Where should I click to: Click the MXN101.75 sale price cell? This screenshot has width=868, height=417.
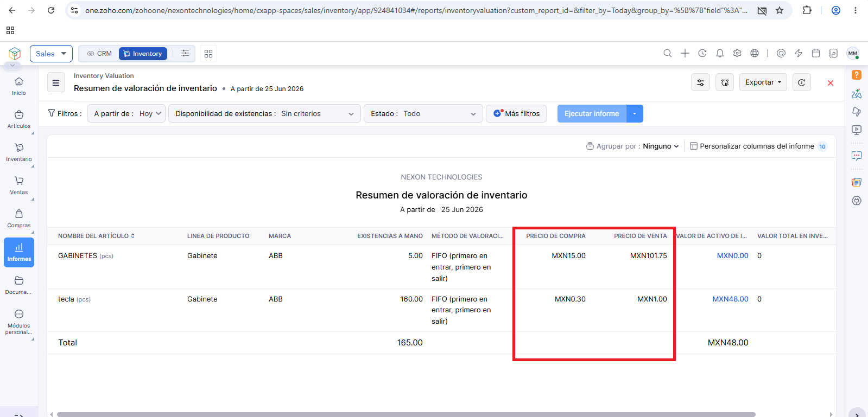(x=649, y=256)
